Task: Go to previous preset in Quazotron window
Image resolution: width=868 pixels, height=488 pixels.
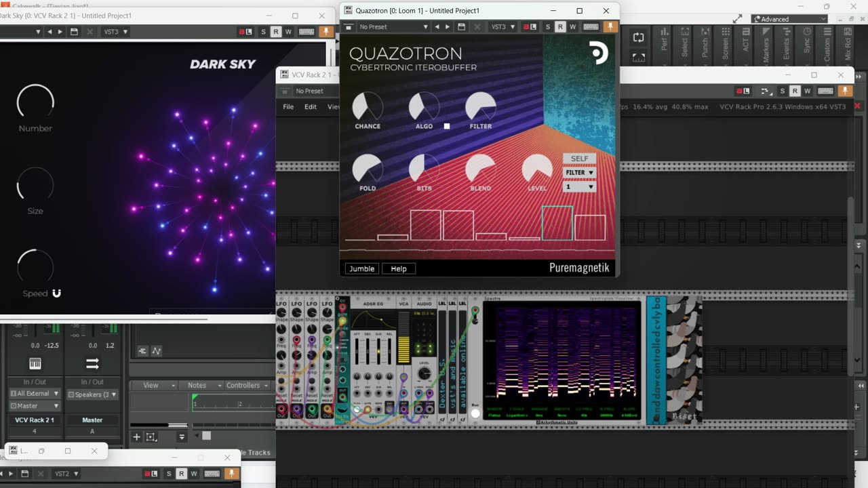Action: (437, 27)
